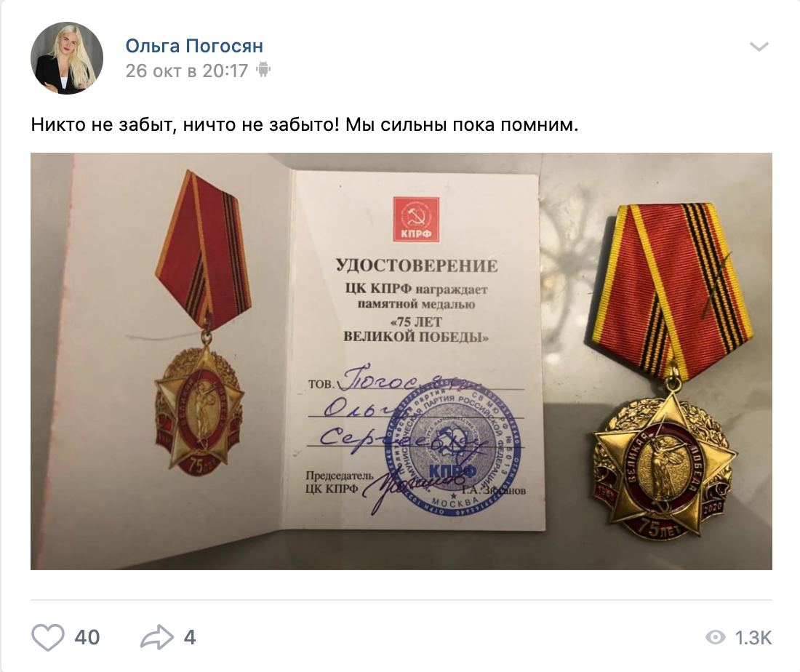This screenshot has height=672, width=800.
Task: Click the Android device icon beside the timestamp
Action: click(263, 69)
